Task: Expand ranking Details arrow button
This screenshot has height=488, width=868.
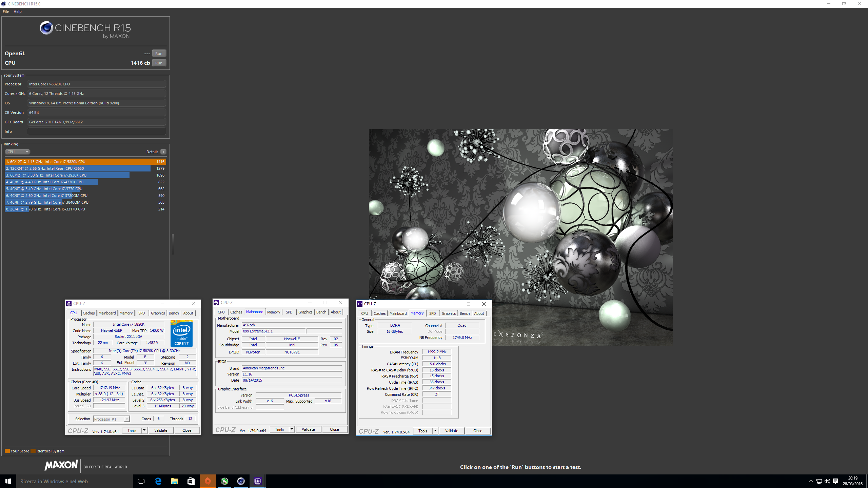Action: pyautogui.click(x=163, y=152)
